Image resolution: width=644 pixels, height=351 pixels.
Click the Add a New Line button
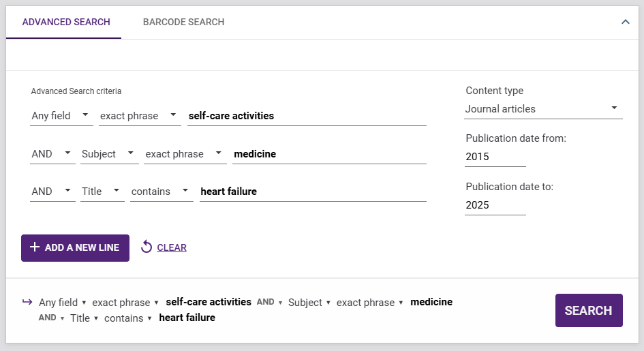pos(75,247)
